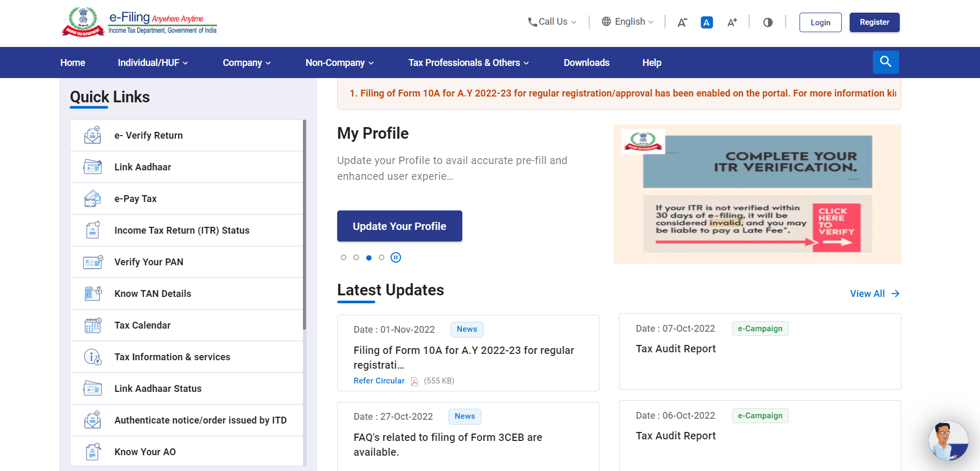Click the Click Here To Verify banner button
This screenshot has height=471, width=980.
point(836,227)
